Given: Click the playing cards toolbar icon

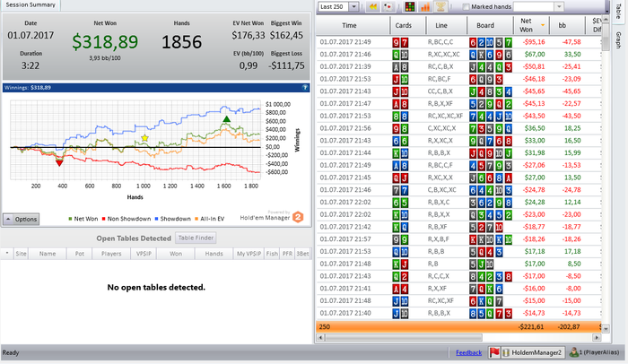Looking at the screenshot, I should point(388,7).
